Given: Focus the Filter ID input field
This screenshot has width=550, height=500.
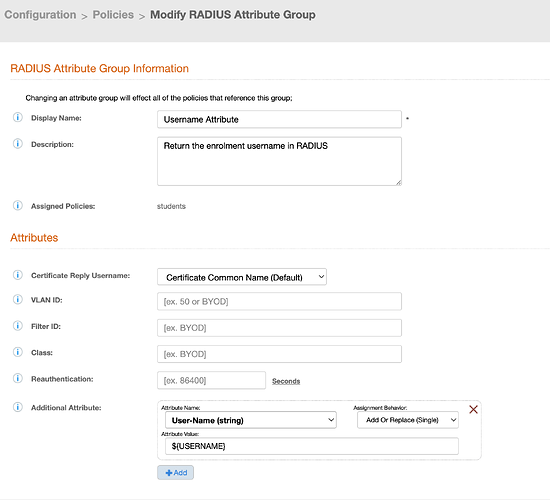Looking at the screenshot, I should (279, 328).
